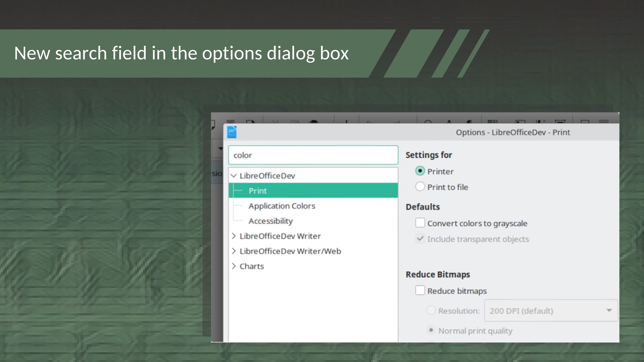Open the 200 DPI resolution dropdown
The height and width of the screenshot is (362, 644).
(x=551, y=311)
